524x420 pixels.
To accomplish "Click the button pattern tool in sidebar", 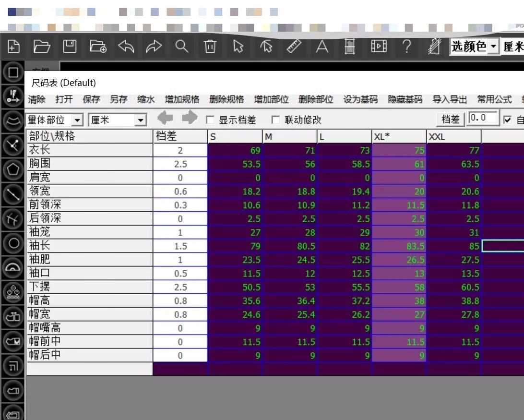I will coord(13,292).
